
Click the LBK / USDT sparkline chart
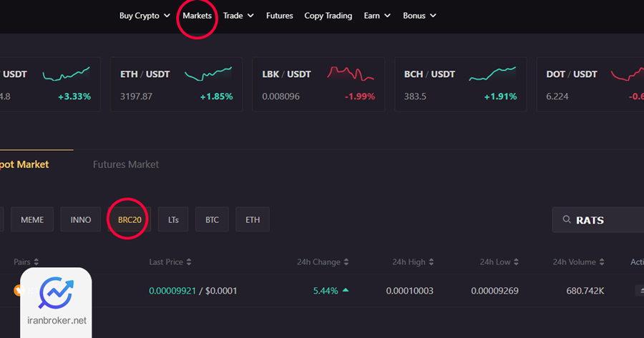(x=351, y=74)
